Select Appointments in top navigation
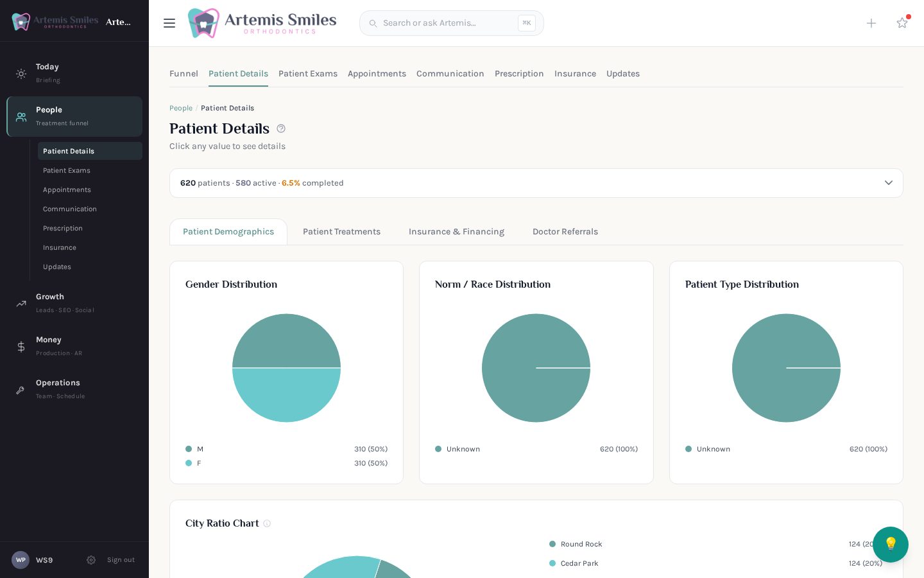 coord(377,74)
